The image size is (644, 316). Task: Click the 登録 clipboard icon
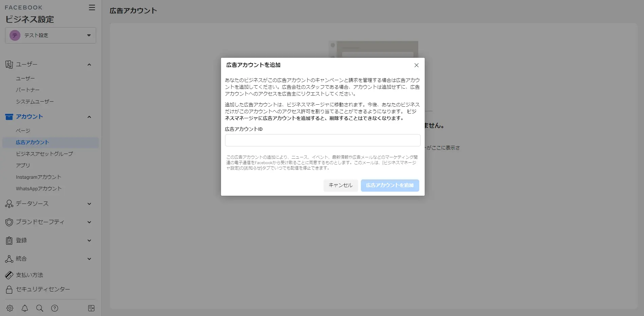coord(9,241)
